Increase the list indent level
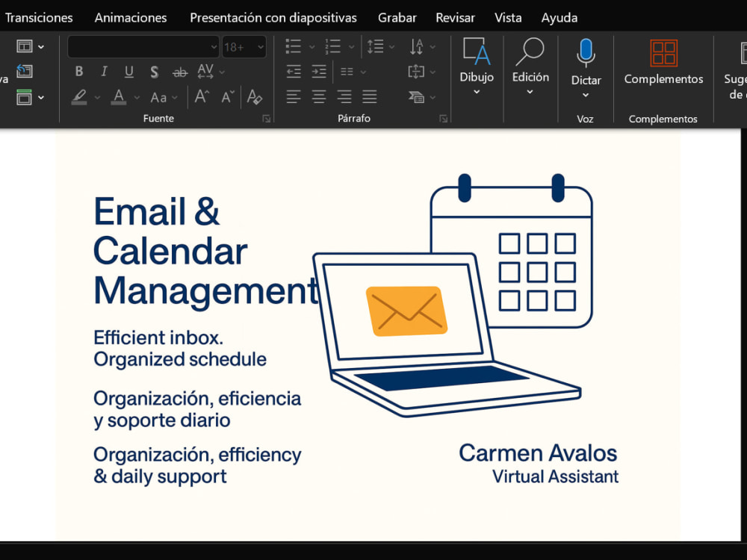 pyautogui.click(x=319, y=72)
